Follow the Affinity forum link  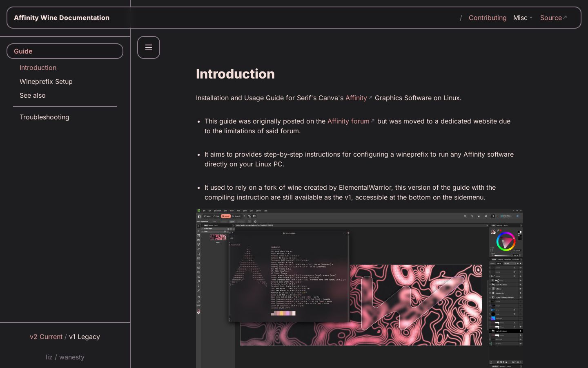pos(351,121)
